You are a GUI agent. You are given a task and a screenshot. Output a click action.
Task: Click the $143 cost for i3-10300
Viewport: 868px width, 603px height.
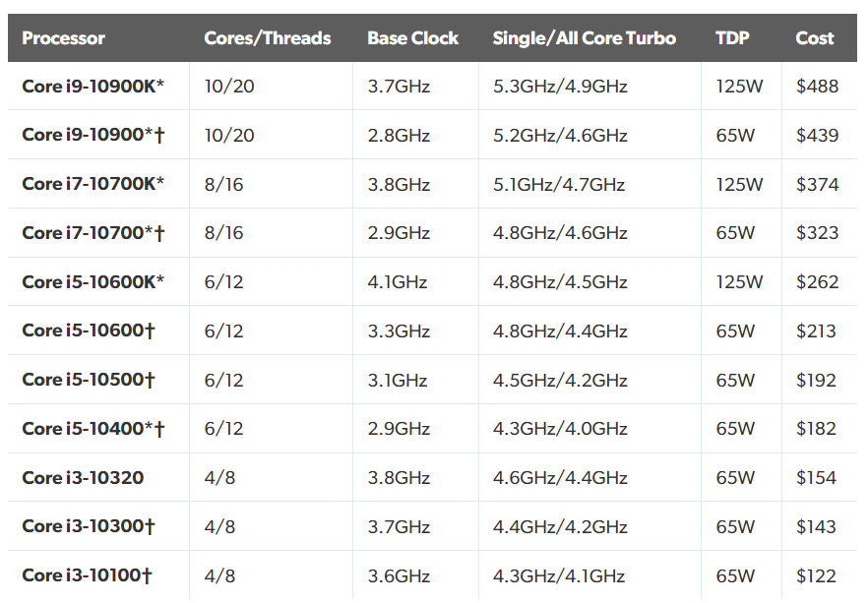pyautogui.click(x=816, y=526)
